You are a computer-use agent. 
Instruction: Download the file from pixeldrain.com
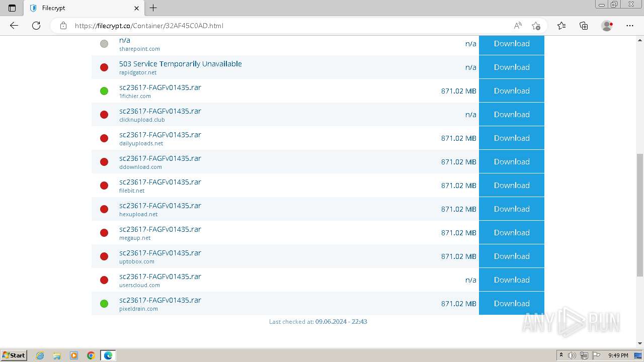tap(512, 303)
